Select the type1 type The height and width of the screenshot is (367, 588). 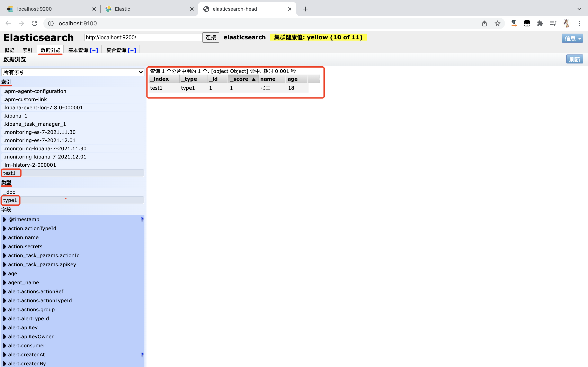click(x=73, y=200)
